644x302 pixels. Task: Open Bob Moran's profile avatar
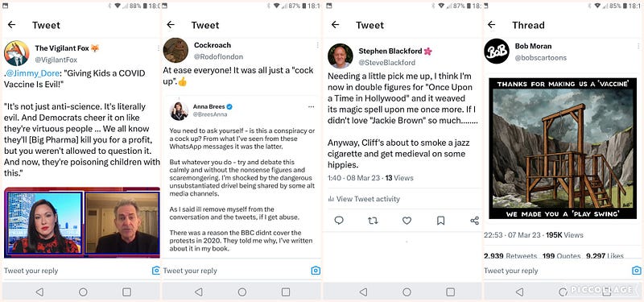497,52
